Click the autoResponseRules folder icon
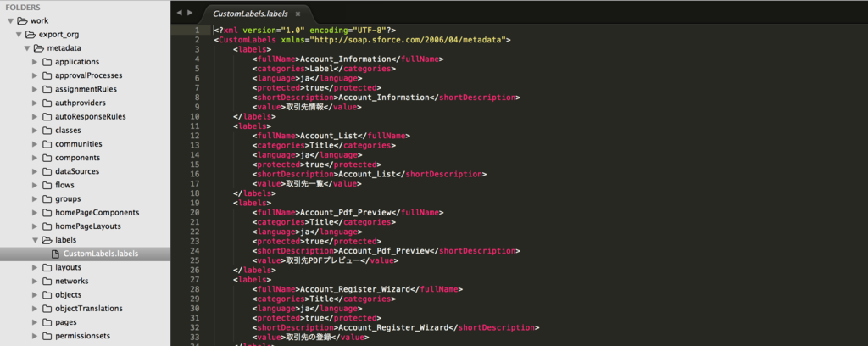The width and height of the screenshot is (868, 346). [x=47, y=117]
